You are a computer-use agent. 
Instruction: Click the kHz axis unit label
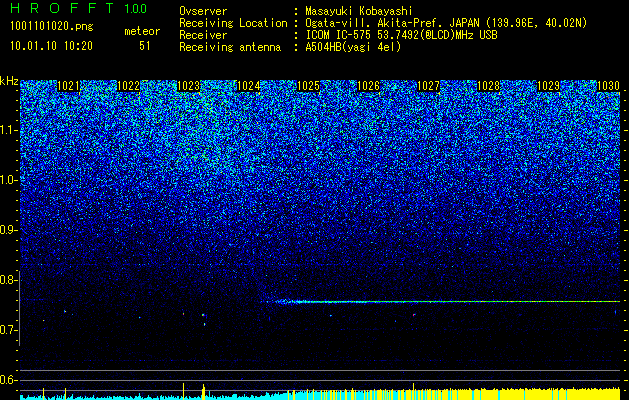9,81
